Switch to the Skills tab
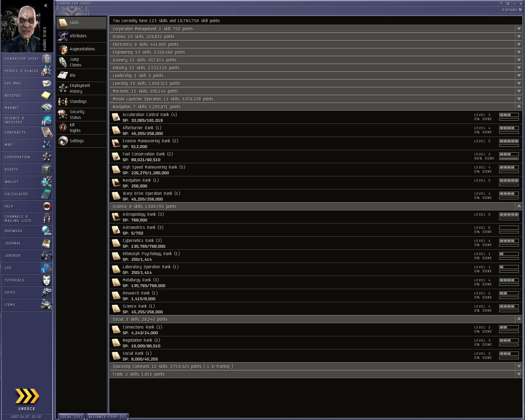 (x=81, y=23)
